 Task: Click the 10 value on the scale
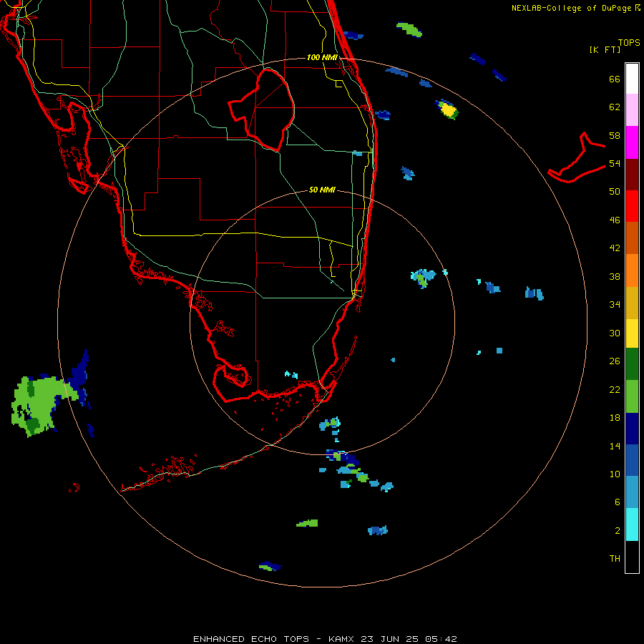(x=615, y=474)
